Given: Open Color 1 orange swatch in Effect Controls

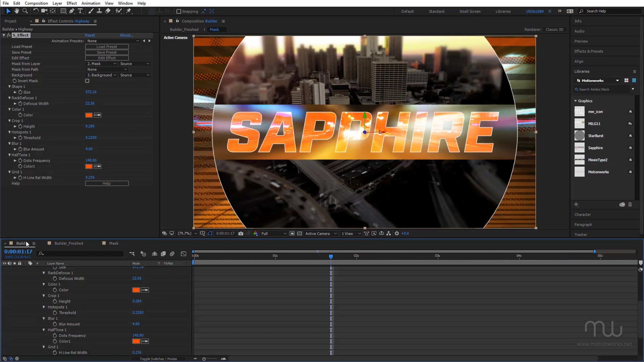Looking at the screenshot, I should [x=89, y=115].
